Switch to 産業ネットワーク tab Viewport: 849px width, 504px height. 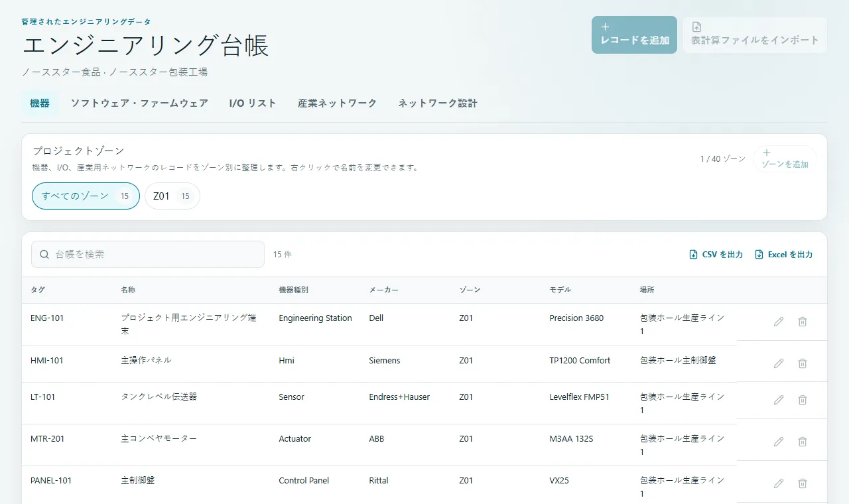tap(337, 103)
